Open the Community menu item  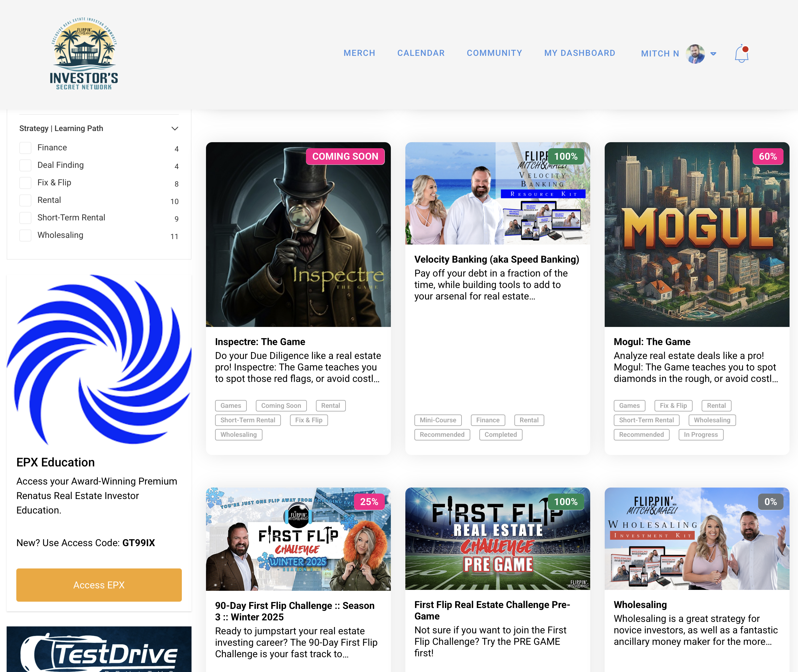coord(494,53)
